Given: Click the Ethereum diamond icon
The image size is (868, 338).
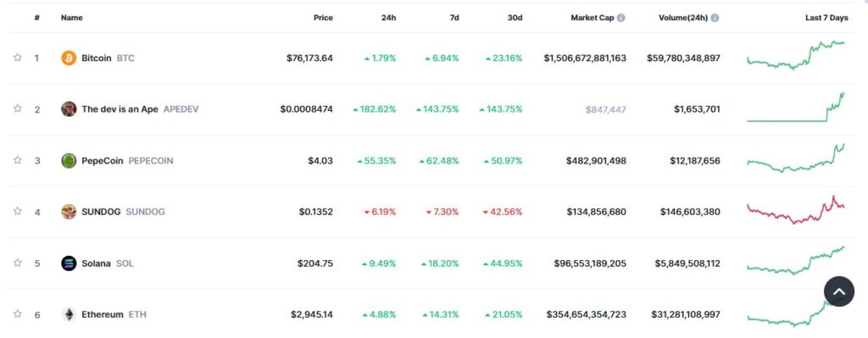Looking at the screenshot, I should point(69,315).
